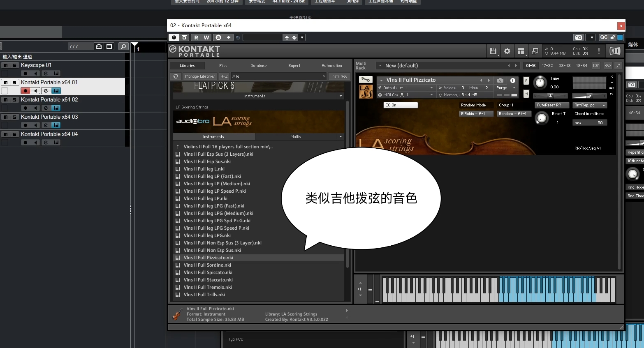This screenshot has width=644, height=348.
Task: Switch to the Expert tab
Action: click(x=294, y=65)
